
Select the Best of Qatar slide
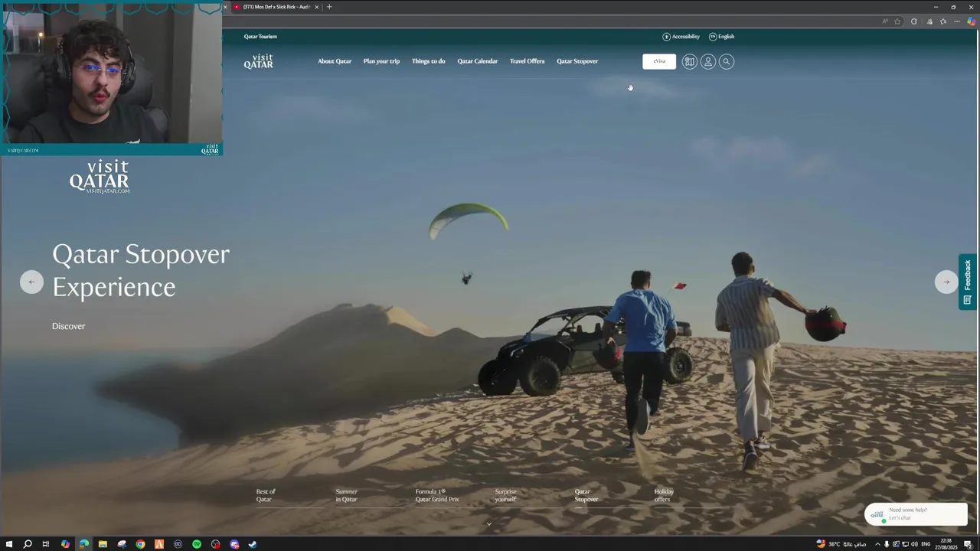click(x=266, y=495)
